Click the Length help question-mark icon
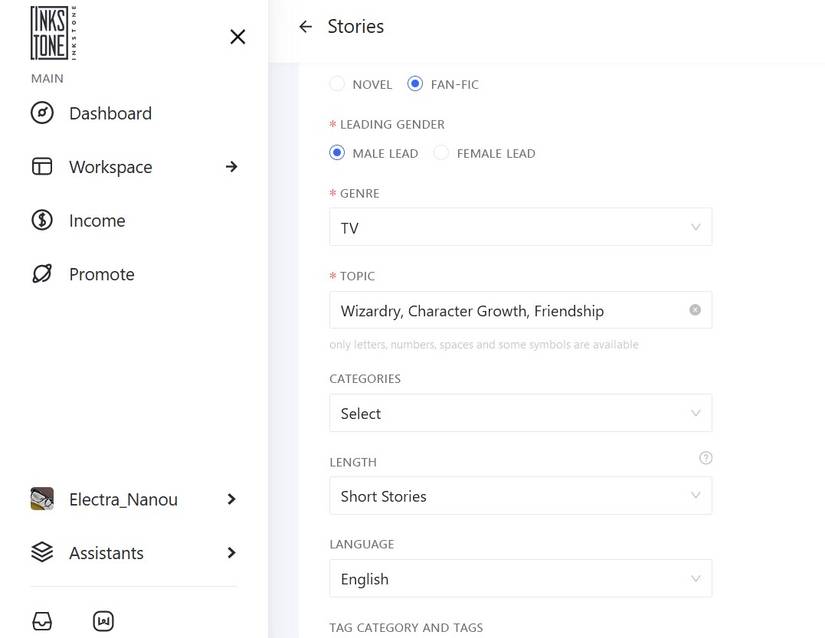The height and width of the screenshot is (638, 825). [x=705, y=457]
